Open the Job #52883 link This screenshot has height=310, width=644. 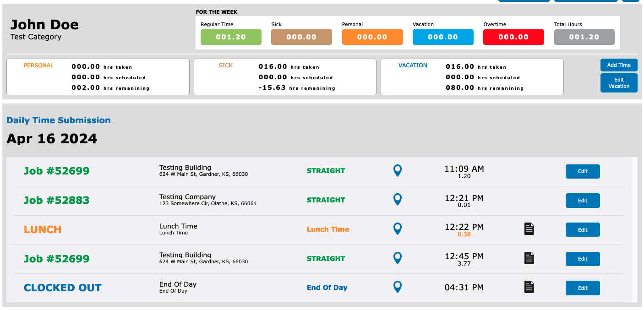pos(56,200)
